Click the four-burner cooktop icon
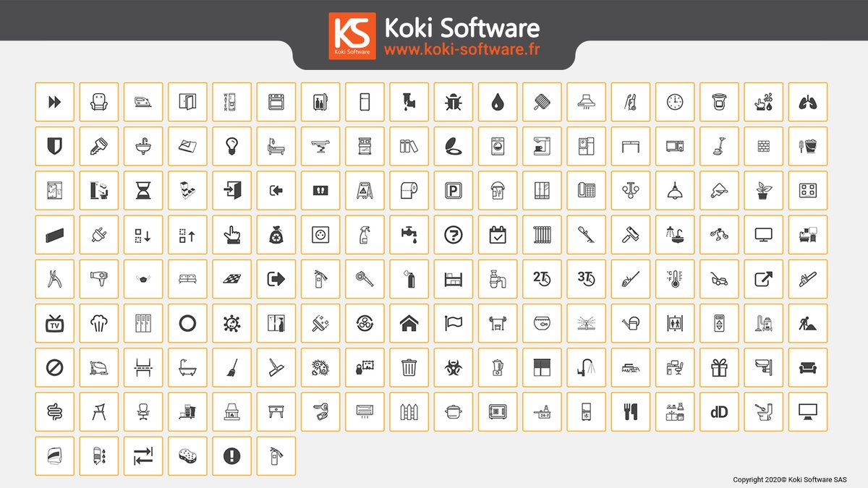 808,190
